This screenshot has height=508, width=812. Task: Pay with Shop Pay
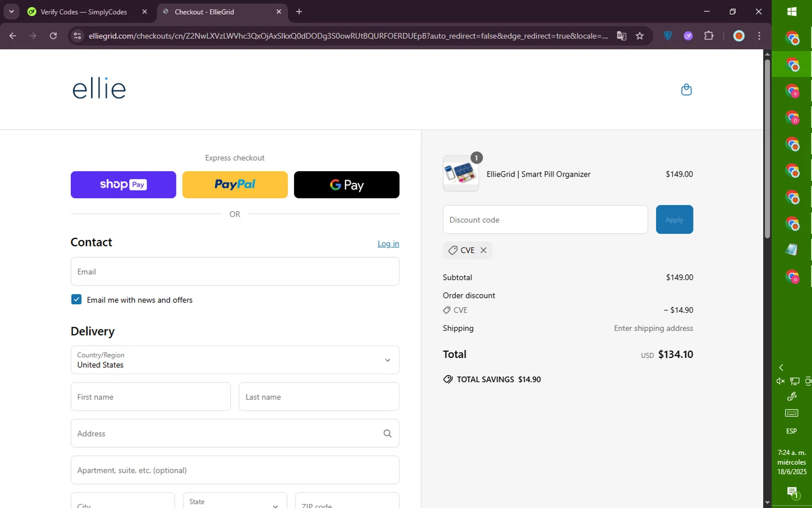pyautogui.click(x=123, y=185)
